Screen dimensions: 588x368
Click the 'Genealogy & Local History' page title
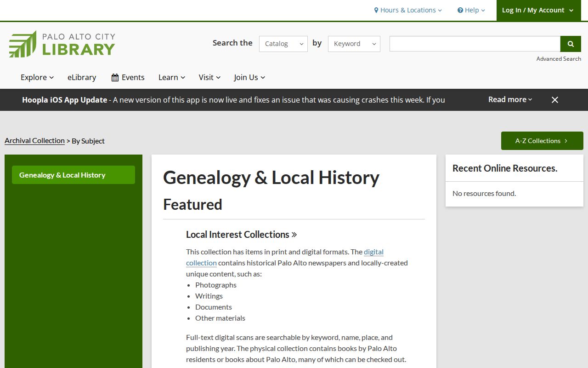(271, 178)
